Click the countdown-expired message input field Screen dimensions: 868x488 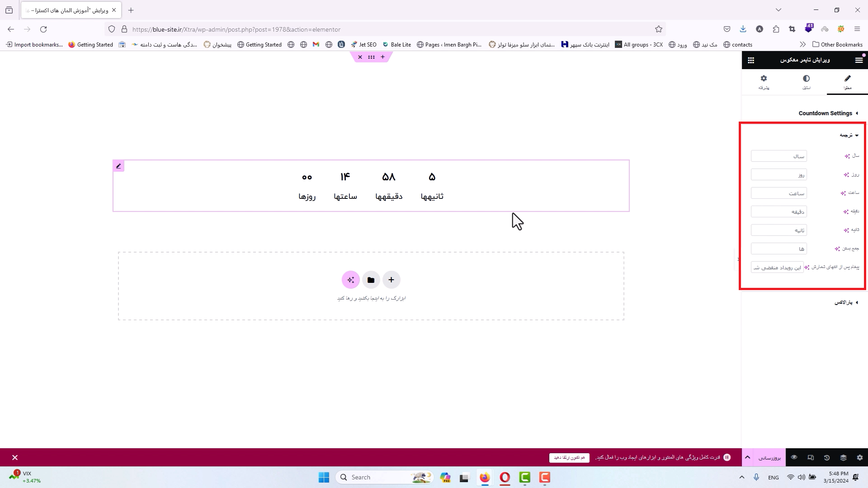point(777,267)
